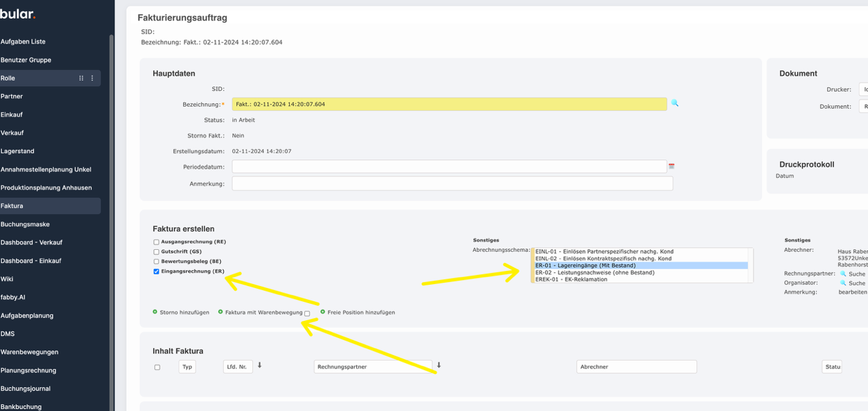Screen dimensions: 868x411
Task: Open the three-dot menu on Rolle
Action: 92,79
